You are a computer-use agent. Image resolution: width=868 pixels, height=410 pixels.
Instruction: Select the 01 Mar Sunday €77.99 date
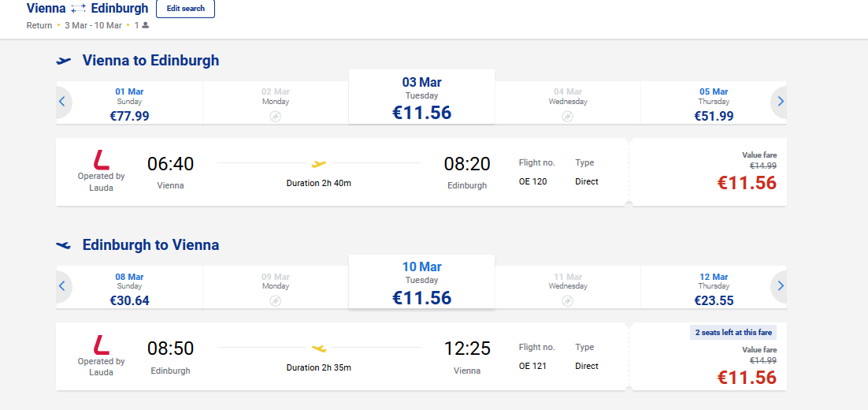(x=130, y=104)
